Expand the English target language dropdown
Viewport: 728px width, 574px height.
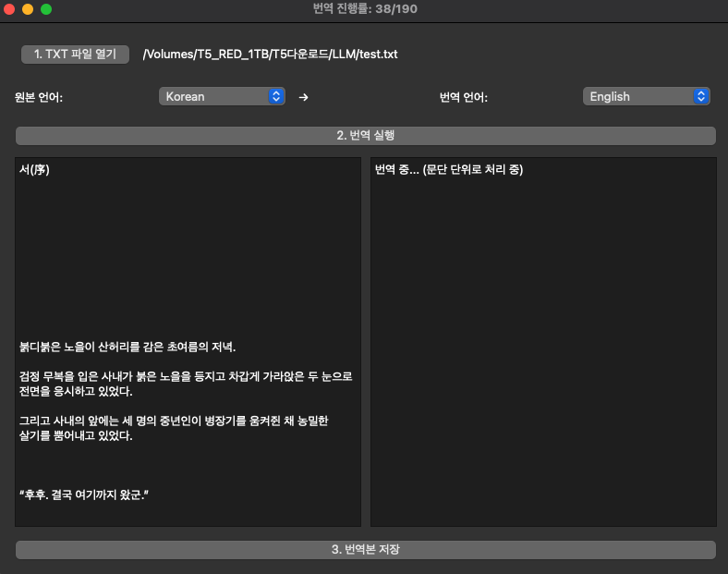click(646, 96)
